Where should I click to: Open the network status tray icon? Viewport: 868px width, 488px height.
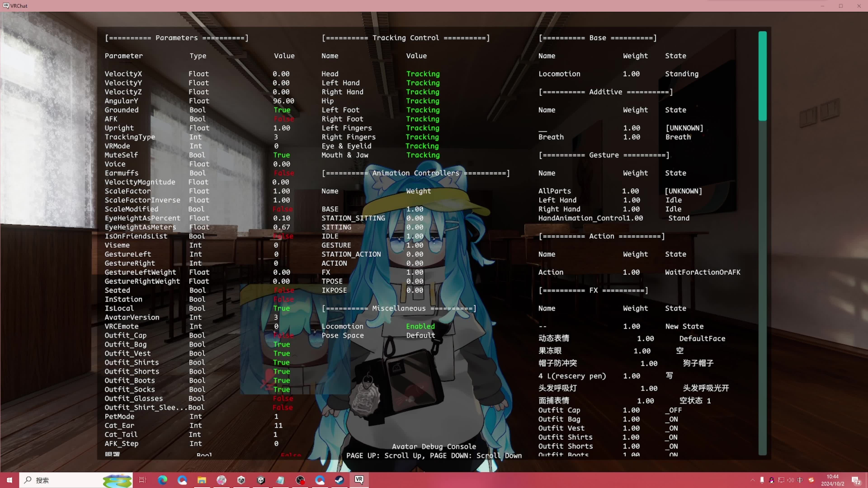click(781, 480)
